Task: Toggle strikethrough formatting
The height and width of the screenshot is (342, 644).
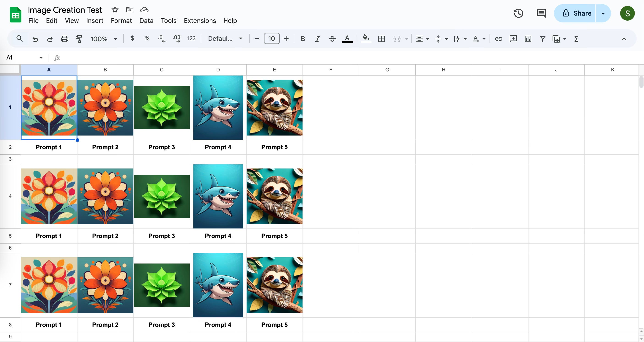Action: tap(332, 39)
